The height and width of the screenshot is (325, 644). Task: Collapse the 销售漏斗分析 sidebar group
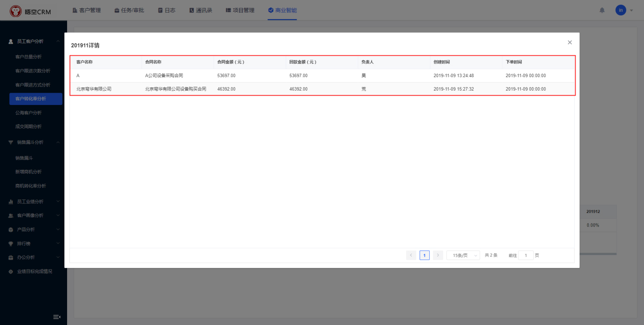[x=34, y=142]
